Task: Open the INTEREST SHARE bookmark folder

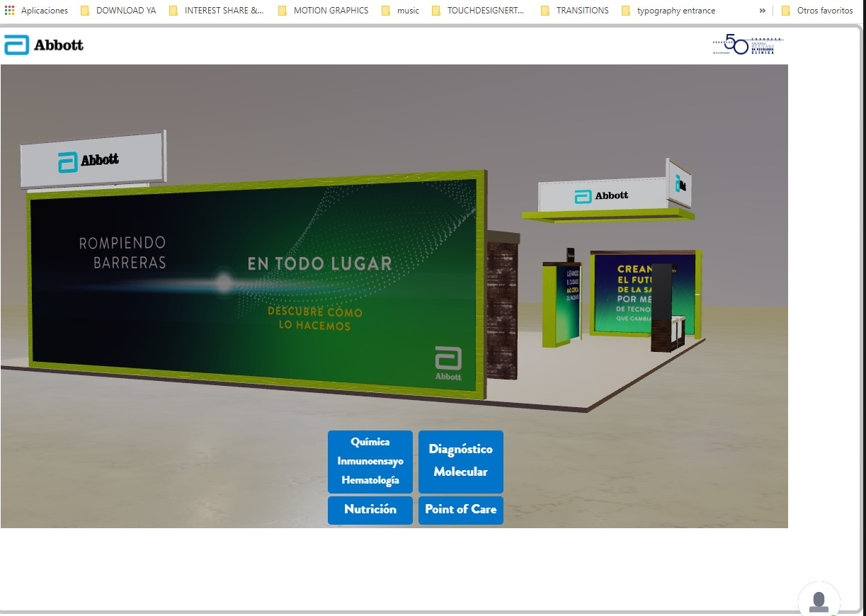Action: (x=217, y=11)
